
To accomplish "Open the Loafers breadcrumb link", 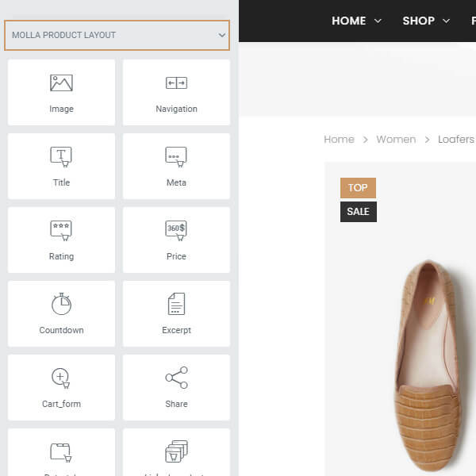I will (456, 139).
